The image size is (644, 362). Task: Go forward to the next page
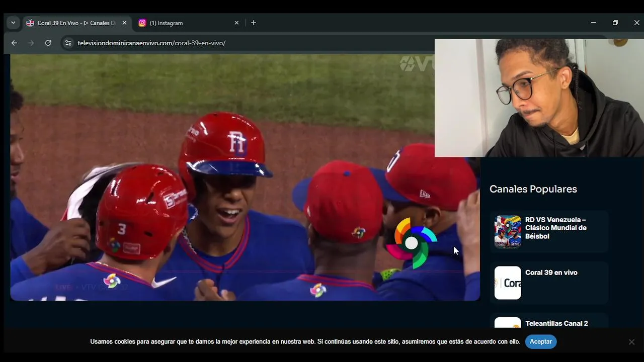point(31,43)
